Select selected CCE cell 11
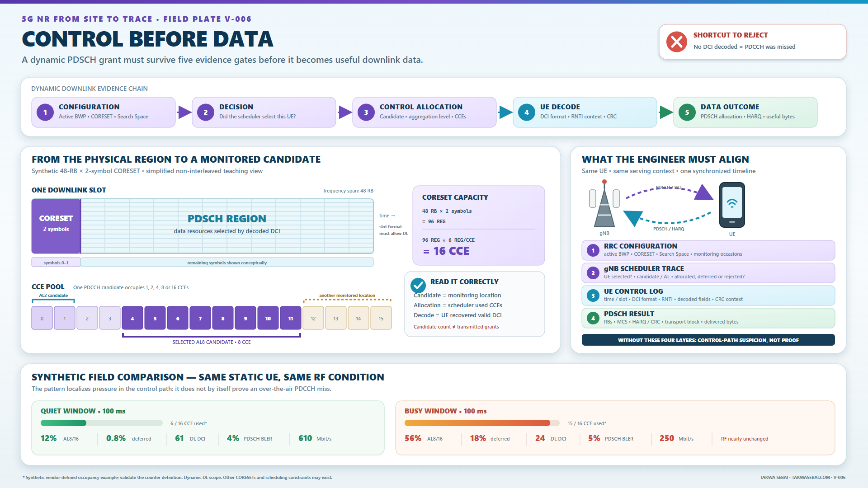The height and width of the screenshot is (488, 868). pyautogui.click(x=291, y=318)
